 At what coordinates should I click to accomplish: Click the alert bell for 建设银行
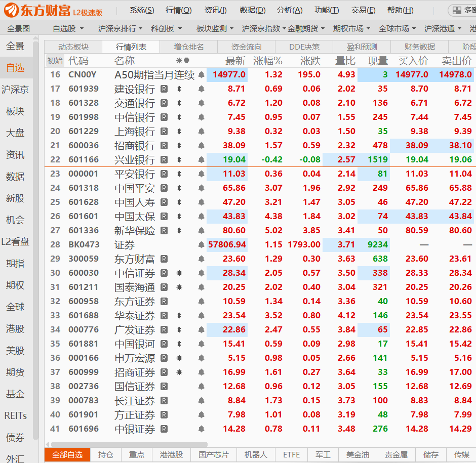coord(201,89)
